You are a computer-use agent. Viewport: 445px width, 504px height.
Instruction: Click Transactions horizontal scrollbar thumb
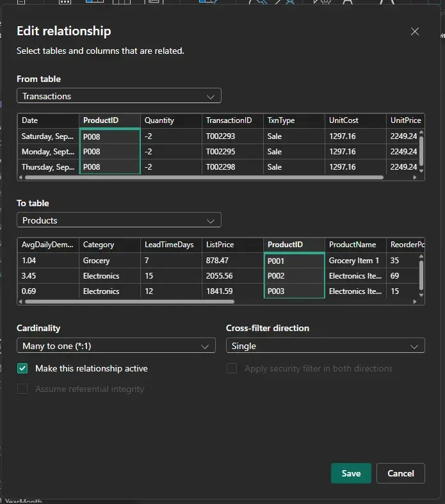coord(204,177)
